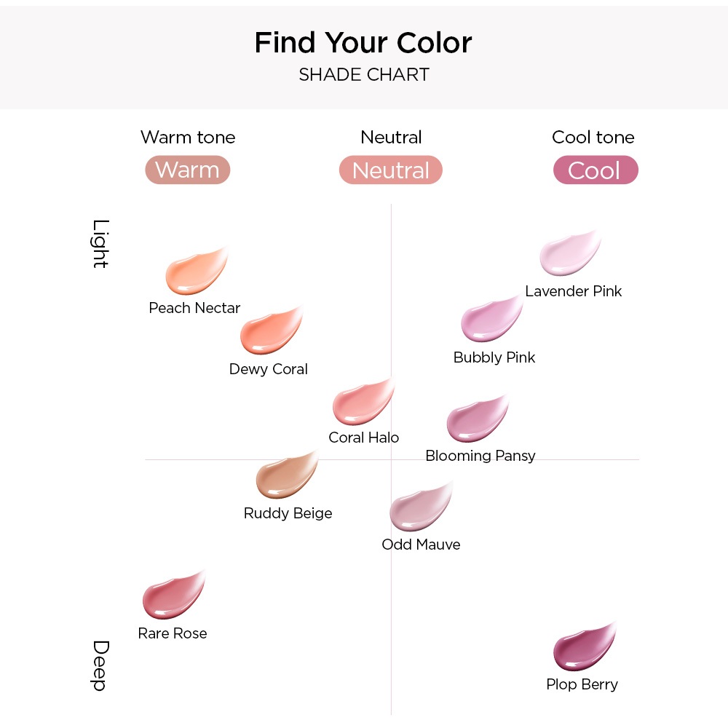Viewport: 728px width, 728px height.
Task: Choose the Blooming Pansy swatch
Action: pos(475,419)
